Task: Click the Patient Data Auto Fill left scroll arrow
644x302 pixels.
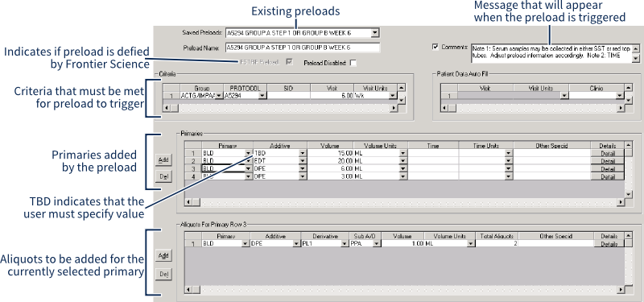Action: tap(444, 108)
